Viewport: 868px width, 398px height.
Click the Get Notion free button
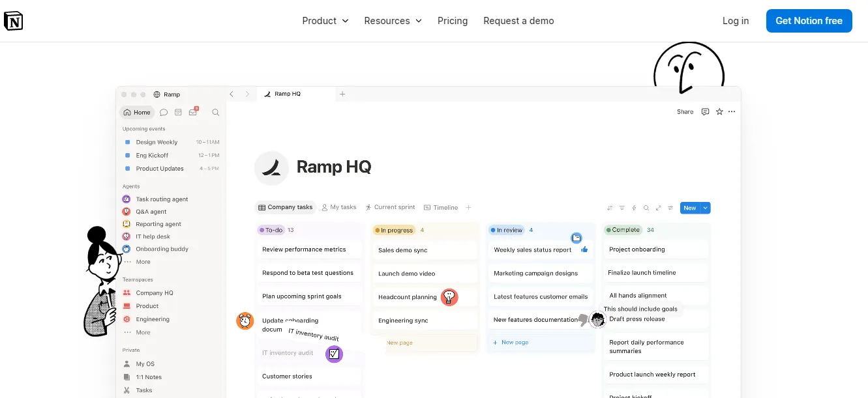tap(809, 21)
